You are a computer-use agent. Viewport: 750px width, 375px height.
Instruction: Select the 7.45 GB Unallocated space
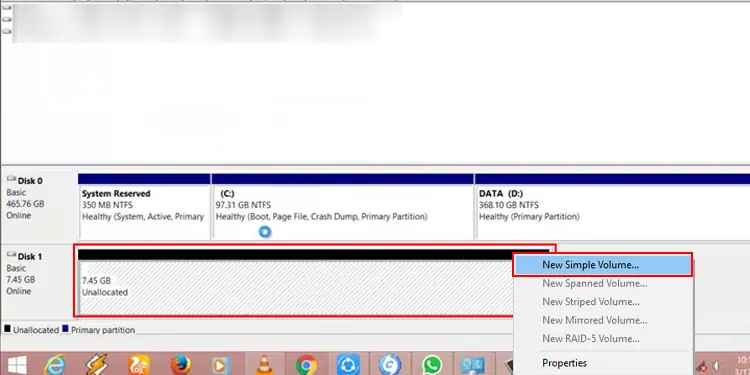[x=295, y=282]
